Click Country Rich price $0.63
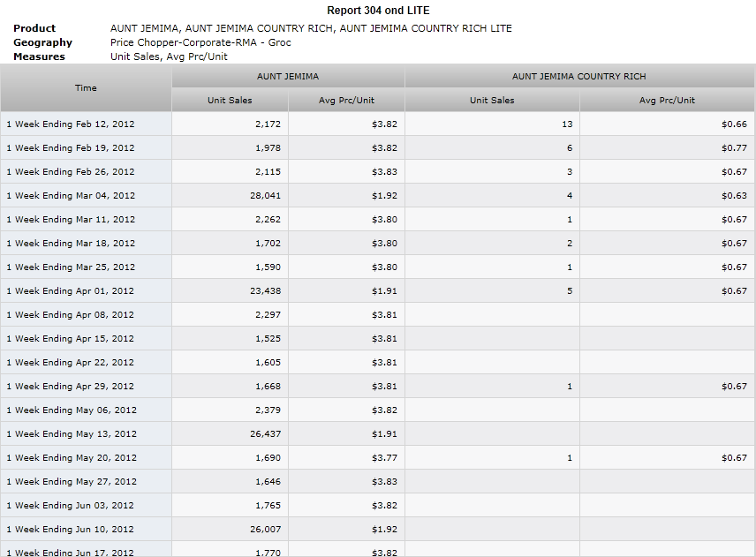The height and width of the screenshot is (557, 756). tap(734, 196)
